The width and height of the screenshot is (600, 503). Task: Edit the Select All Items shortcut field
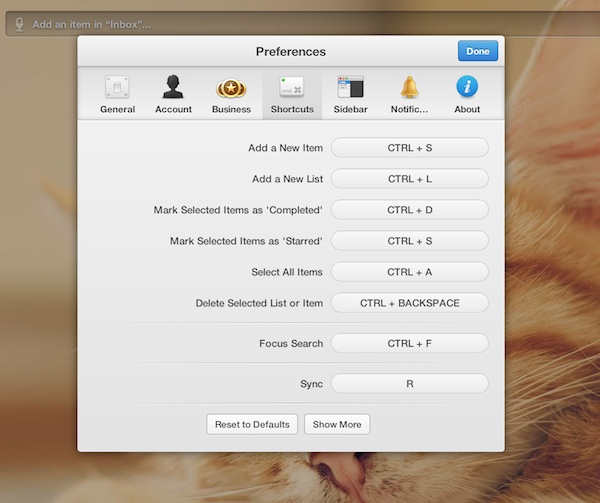pos(410,272)
